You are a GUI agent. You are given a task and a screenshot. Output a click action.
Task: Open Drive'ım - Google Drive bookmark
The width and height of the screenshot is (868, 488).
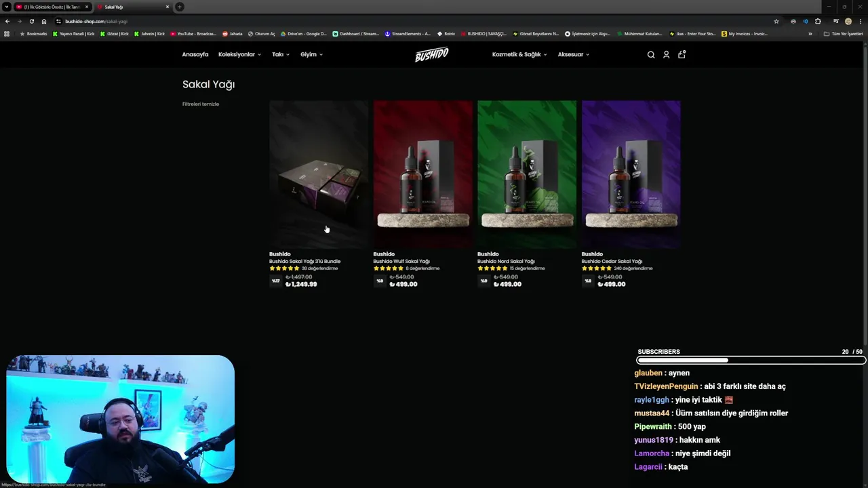click(x=303, y=34)
